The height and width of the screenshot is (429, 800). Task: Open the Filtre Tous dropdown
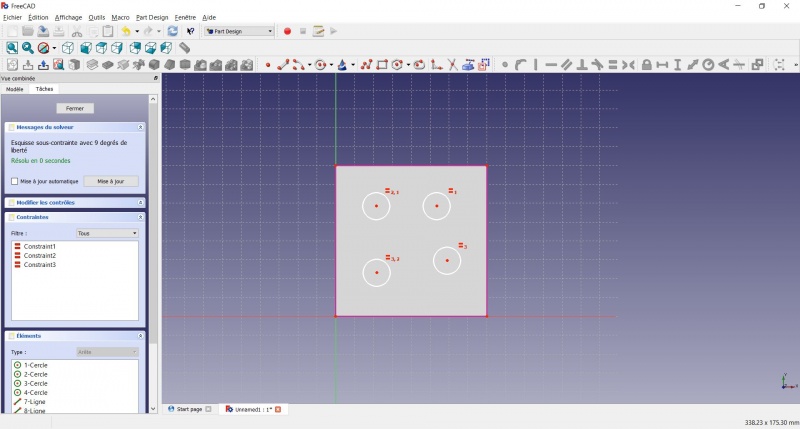tap(107, 233)
